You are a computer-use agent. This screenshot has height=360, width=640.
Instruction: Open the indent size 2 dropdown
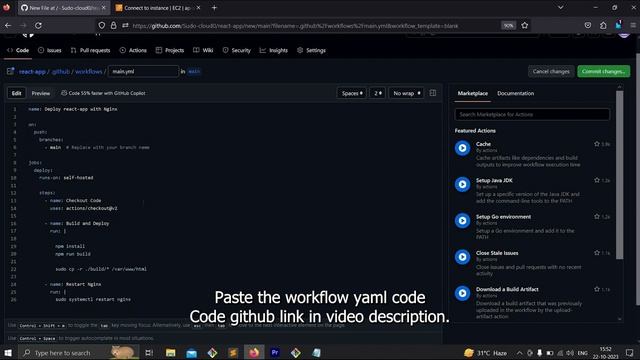(x=378, y=93)
